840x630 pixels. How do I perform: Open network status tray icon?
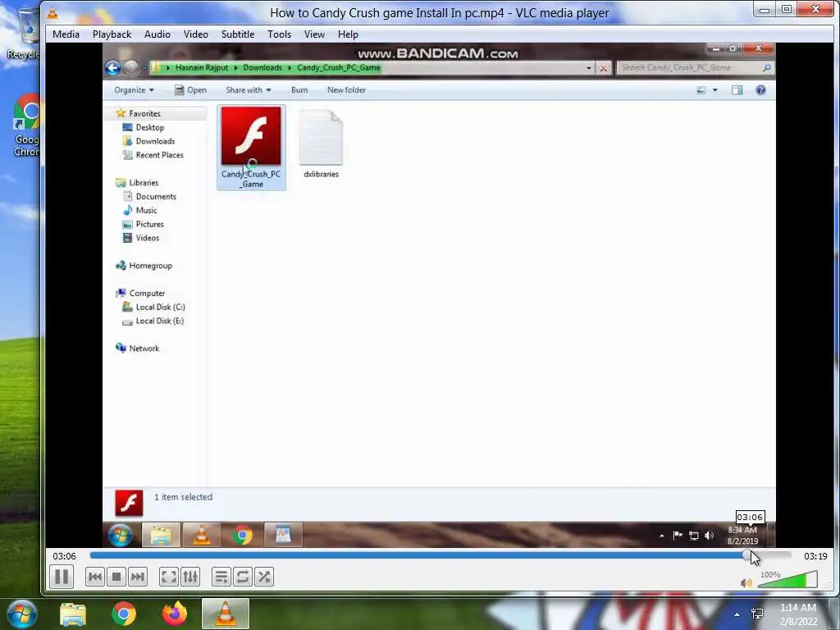pyautogui.click(x=757, y=614)
